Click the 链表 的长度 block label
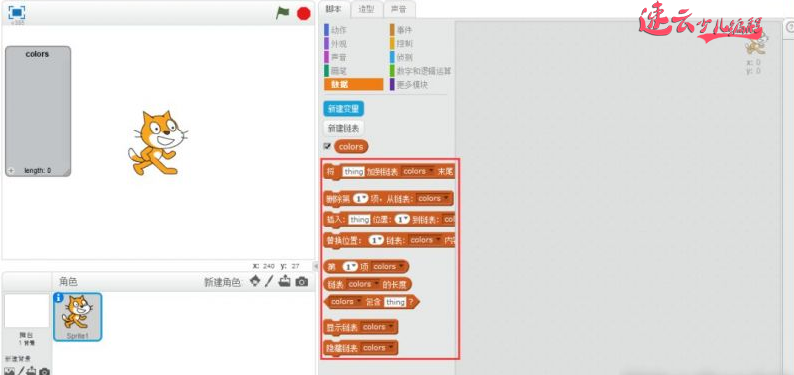The height and width of the screenshot is (375, 794). (367, 284)
